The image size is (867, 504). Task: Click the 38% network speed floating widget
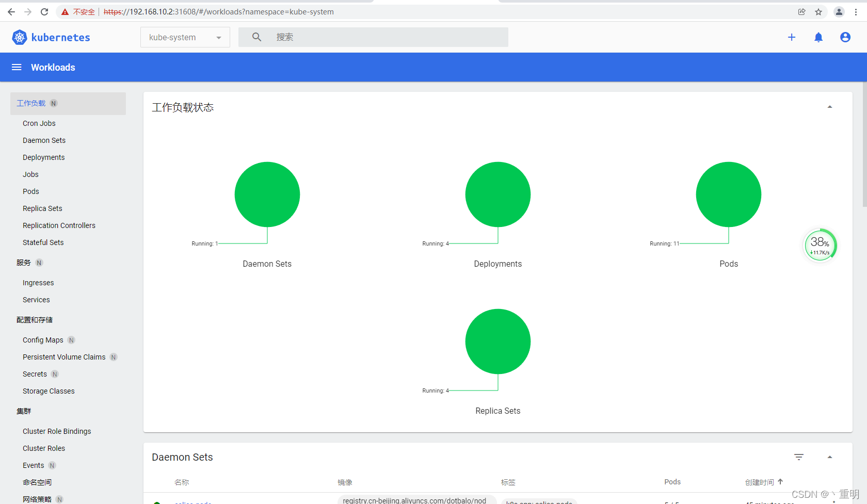point(820,246)
